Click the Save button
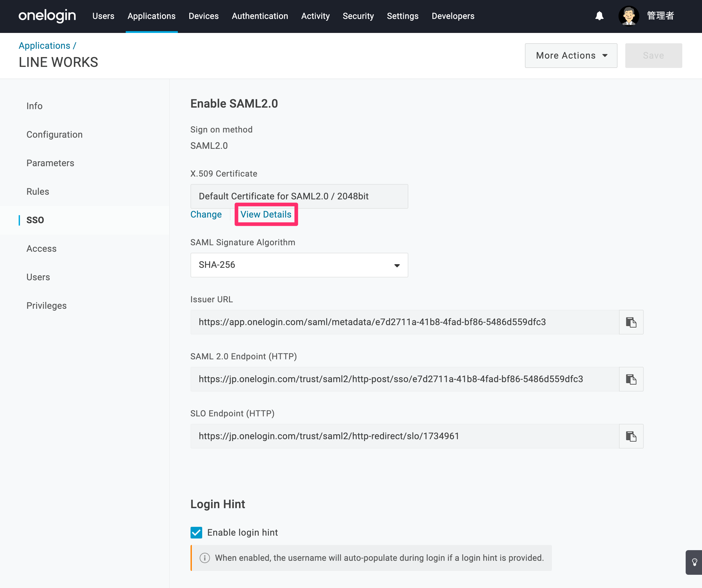Image resolution: width=702 pixels, height=588 pixels. (654, 55)
